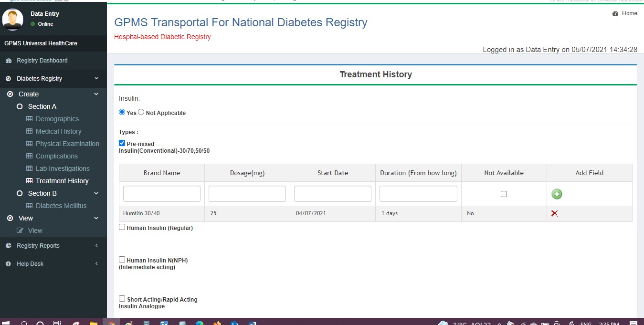Click the Home dashboard icon at top right
The height and width of the screenshot is (325, 644).
(615, 13)
